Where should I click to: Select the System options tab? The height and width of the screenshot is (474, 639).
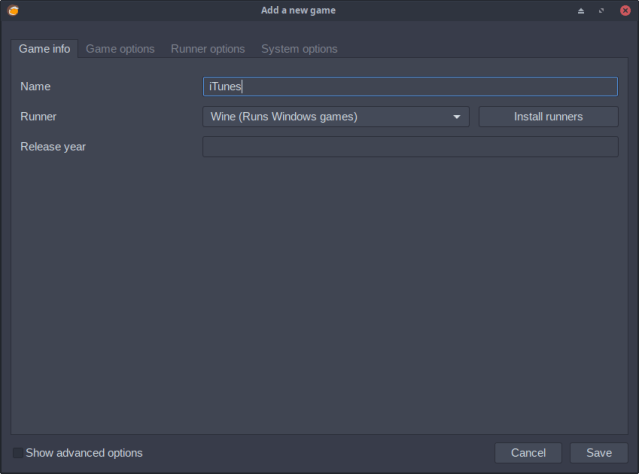299,49
